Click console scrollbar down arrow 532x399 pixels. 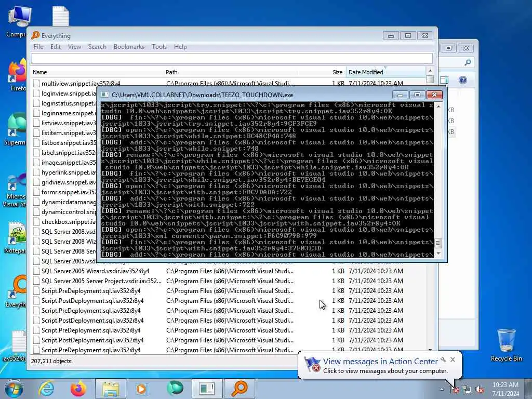click(438, 254)
